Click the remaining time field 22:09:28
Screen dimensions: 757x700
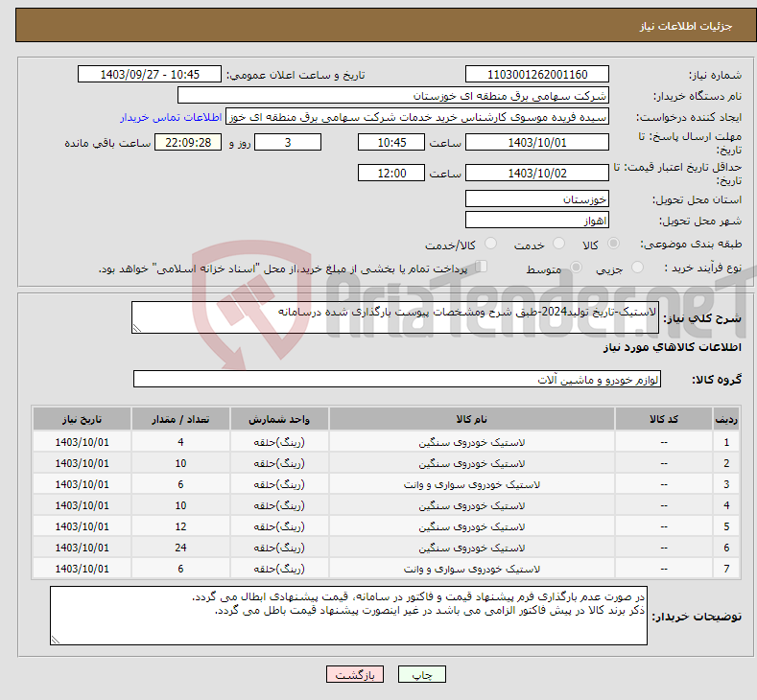(x=188, y=142)
